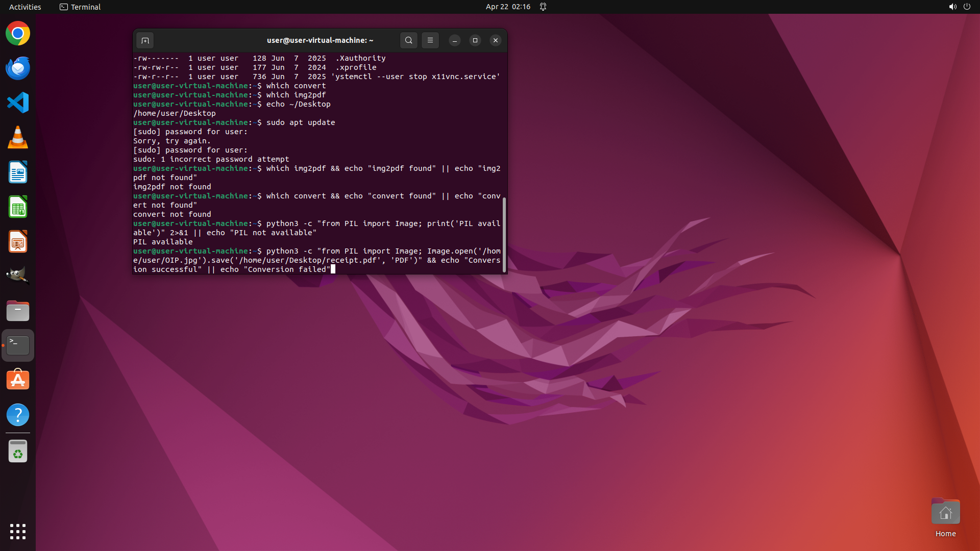The width and height of the screenshot is (980, 551).
Task: Click Activities in the top bar
Action: click(x=25, y=7)
